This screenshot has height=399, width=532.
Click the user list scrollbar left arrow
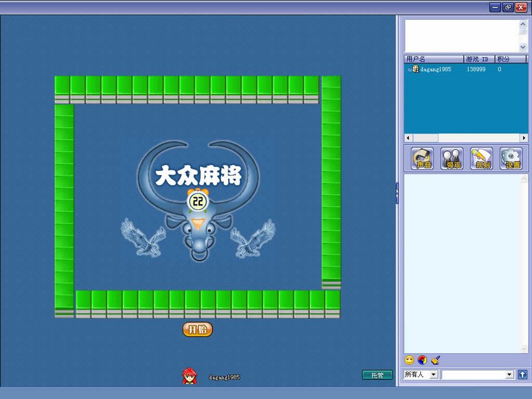[408, 138]
